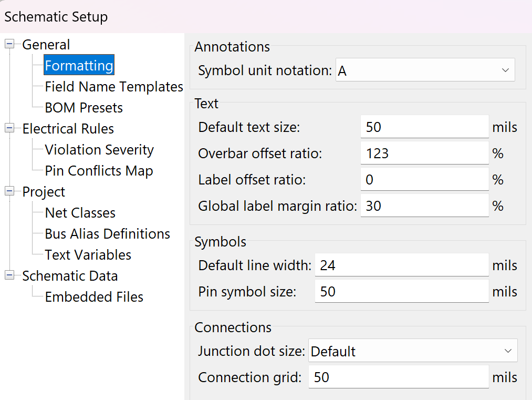The height and width of the screenshot is (400, 532).
Task: Select Formatting in the settings tree
Action: [79, 66]
